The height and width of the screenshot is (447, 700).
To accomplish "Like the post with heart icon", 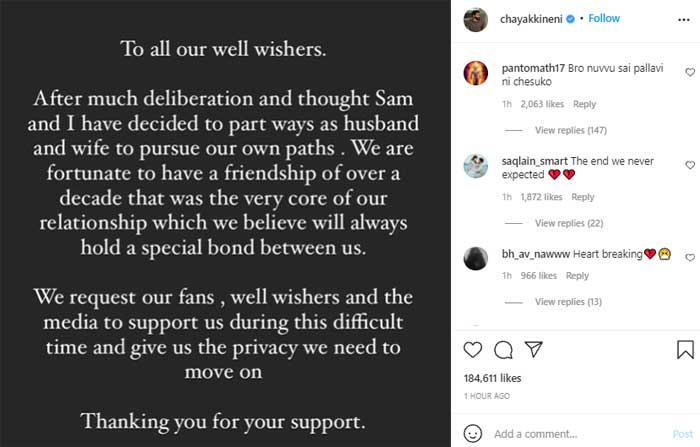I will pos(474,349).
